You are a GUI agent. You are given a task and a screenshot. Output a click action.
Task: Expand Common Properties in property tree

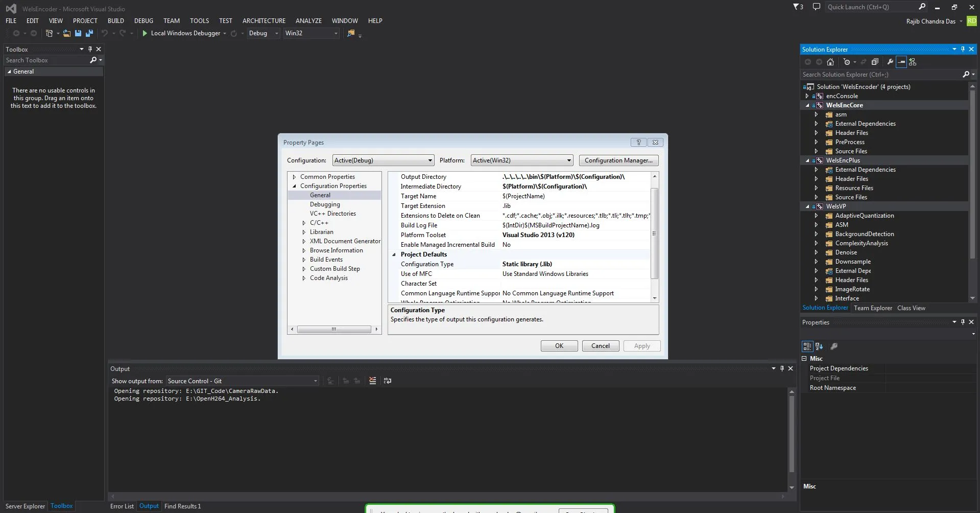click(x=294, y=177)
